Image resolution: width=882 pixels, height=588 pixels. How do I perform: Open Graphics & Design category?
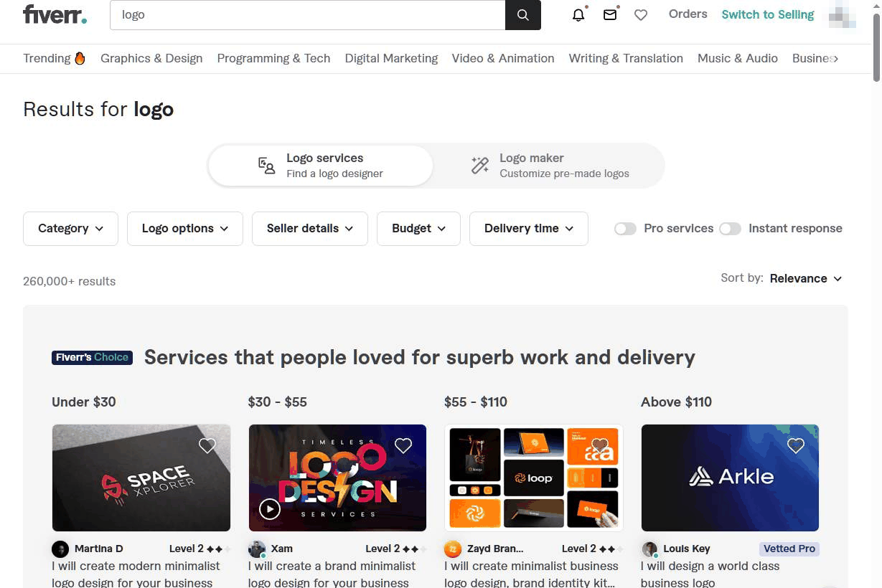(x=151, y=59)
